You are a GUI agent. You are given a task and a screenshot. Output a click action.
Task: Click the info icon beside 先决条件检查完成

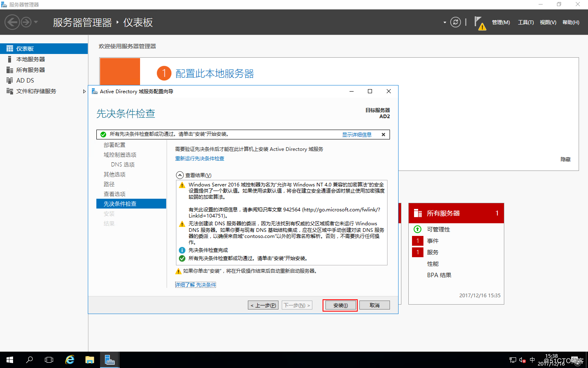pos(182,250)
